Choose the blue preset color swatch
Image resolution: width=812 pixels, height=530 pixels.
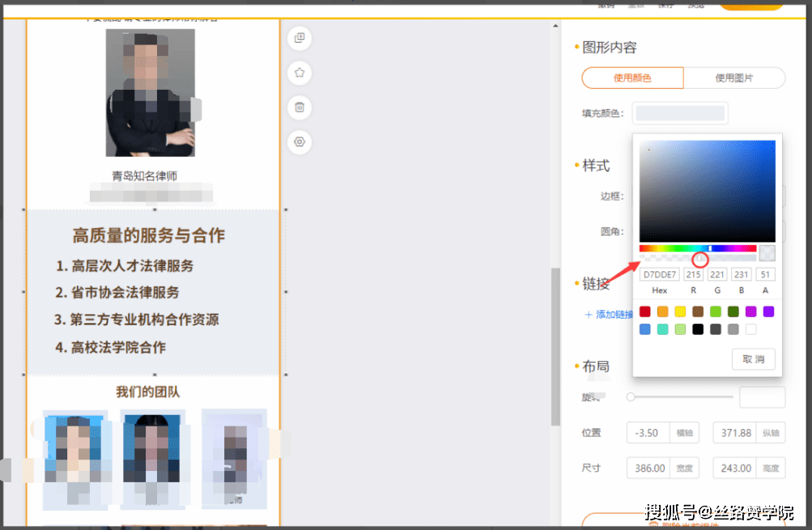[x=644, y=329]
